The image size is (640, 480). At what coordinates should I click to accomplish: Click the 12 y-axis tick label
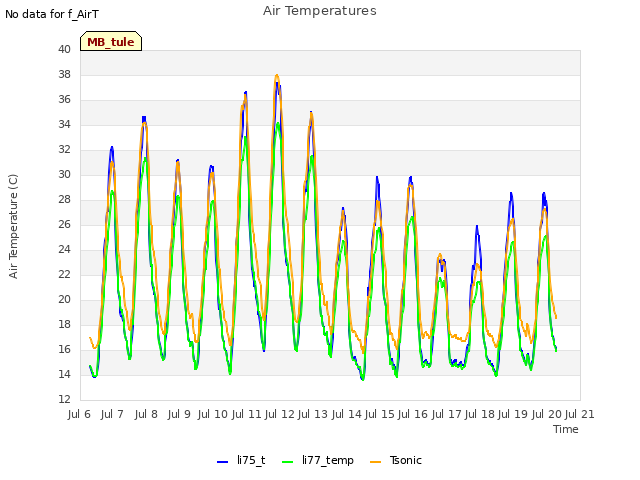(64, 399)
